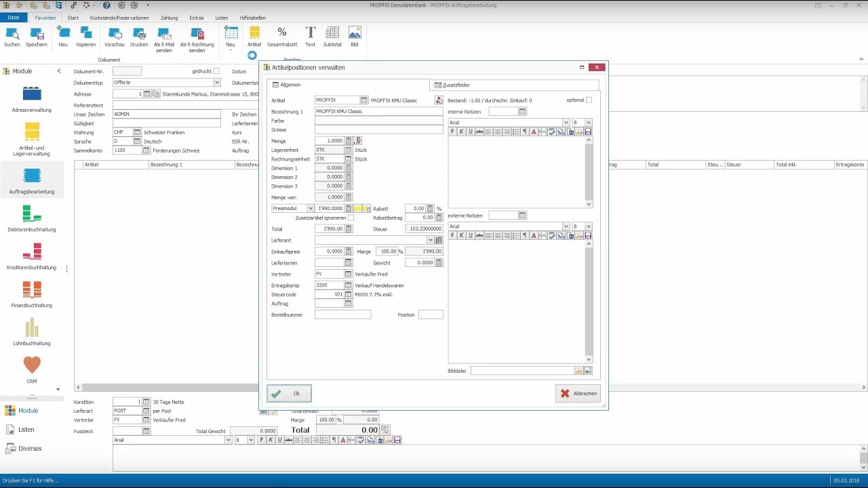The image size is (868, 488).
Task: Open Arial font dropdown for interne Notizen
Action: click(566, 123)
